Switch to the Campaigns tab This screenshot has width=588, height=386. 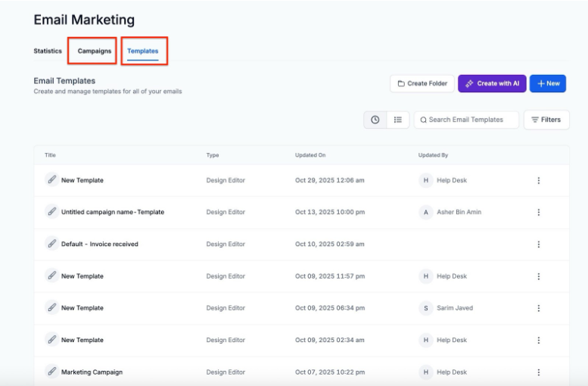tap(95, 51)
